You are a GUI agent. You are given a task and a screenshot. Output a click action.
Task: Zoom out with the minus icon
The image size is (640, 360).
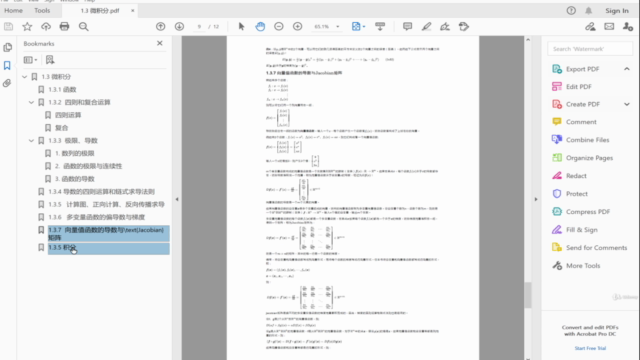coord(279,27)
